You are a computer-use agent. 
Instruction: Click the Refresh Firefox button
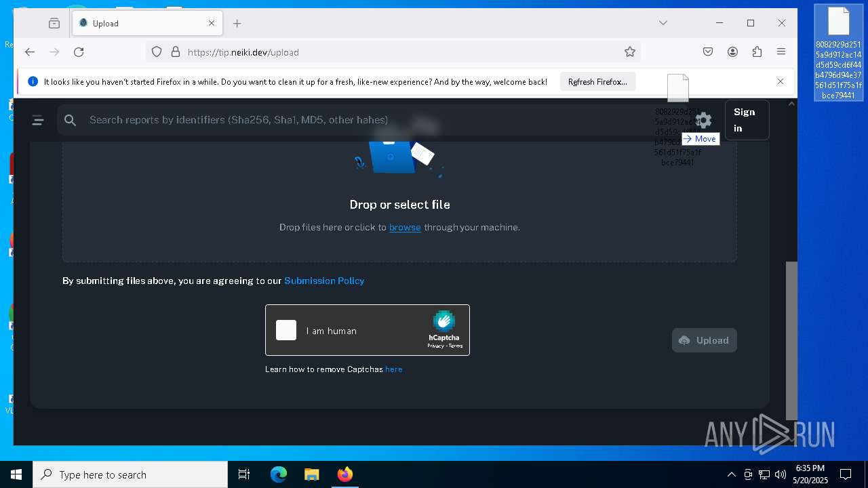[x=597, y=81]
